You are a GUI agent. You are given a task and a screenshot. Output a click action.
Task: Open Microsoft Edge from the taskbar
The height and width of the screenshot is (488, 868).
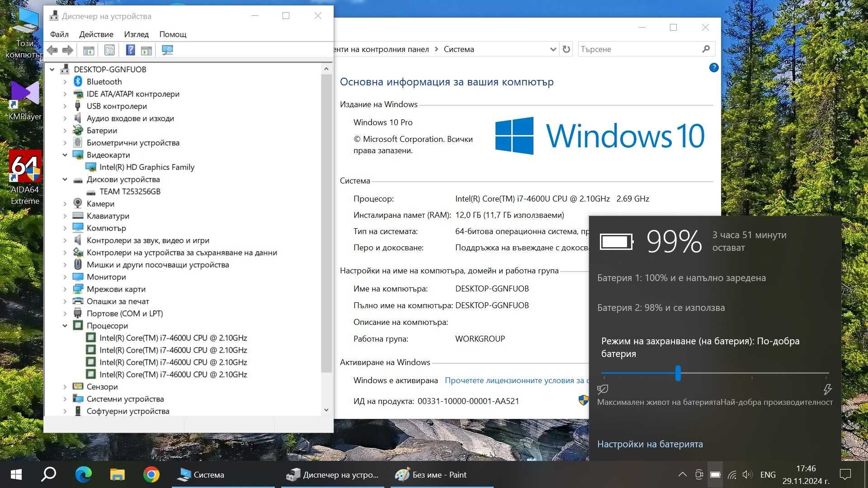[83, 474]
